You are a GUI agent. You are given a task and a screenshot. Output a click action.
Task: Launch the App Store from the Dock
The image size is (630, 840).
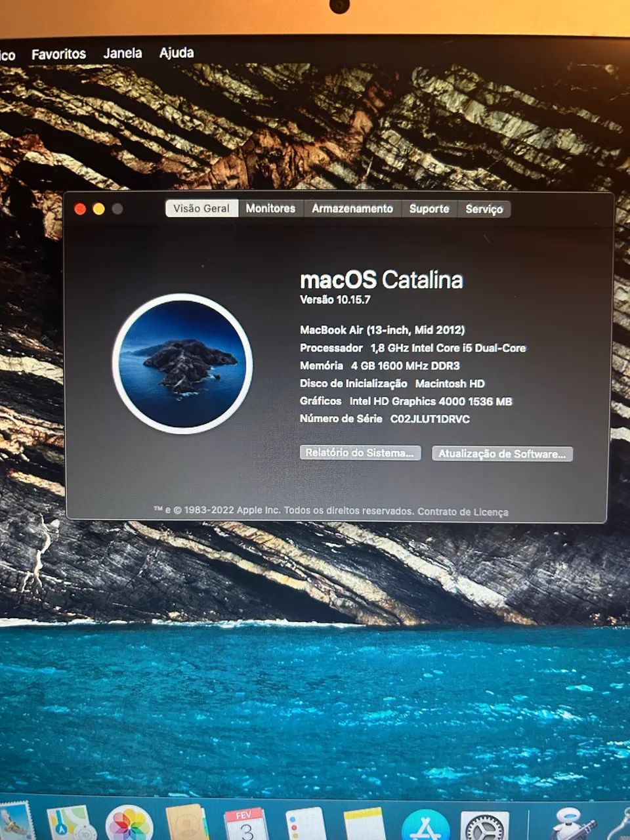tap(425, 825)
